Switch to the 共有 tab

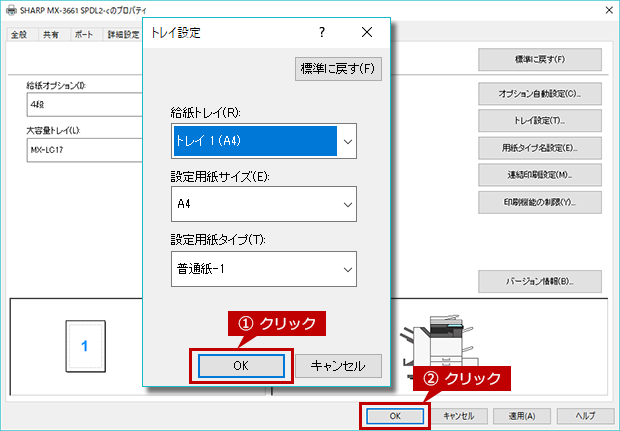click(51, 35)
